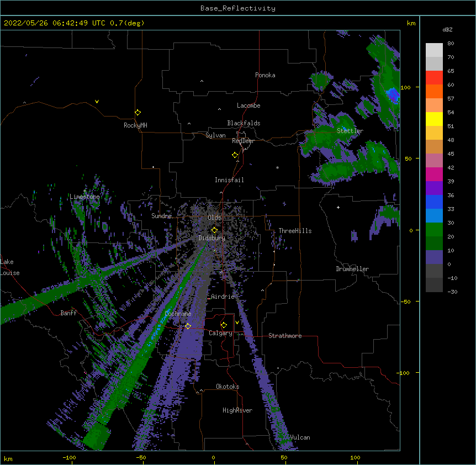The height and width of the screenshot is (465, 476).
Task: Click the yellow diamond marker south of RedDeer
Action: (235, 155)
